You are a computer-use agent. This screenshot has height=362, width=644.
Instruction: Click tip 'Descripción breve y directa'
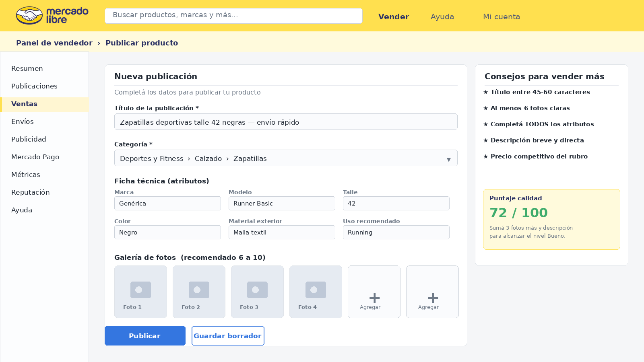tap(534, 140)
